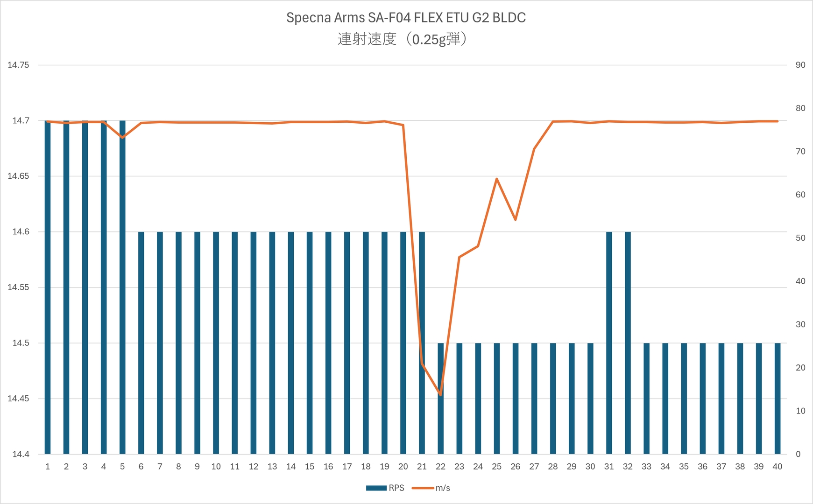Select x-axis shot label "32"

[x=628, y=467]
